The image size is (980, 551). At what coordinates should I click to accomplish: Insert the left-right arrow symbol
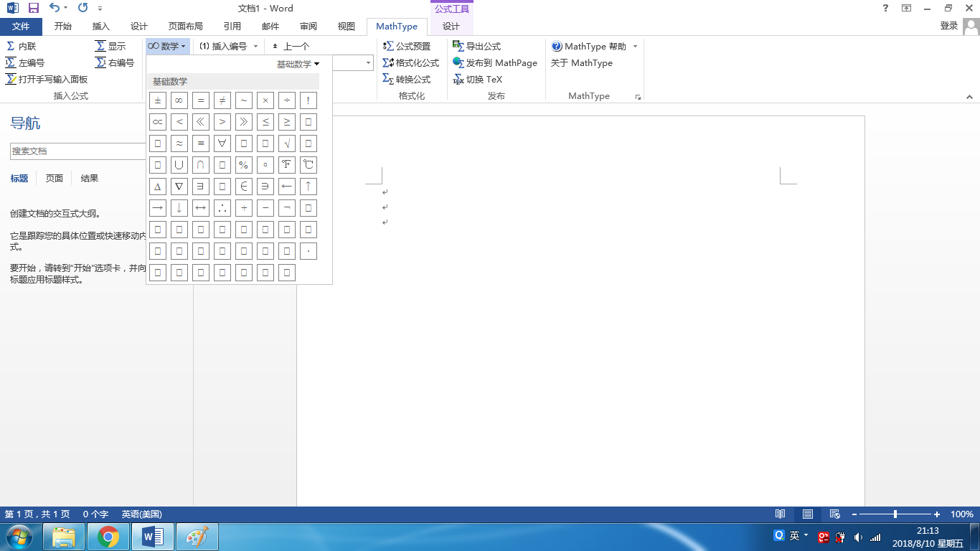tap(201, 208)
